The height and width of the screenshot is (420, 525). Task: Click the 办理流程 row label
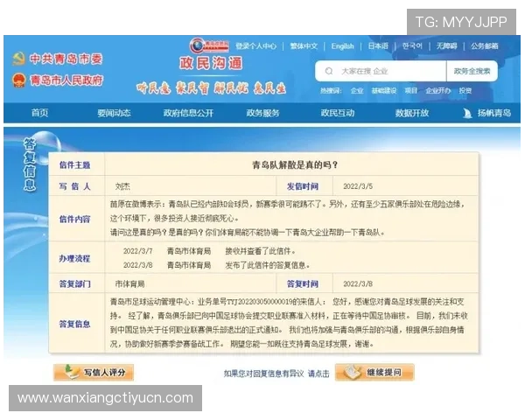(74, 259)
